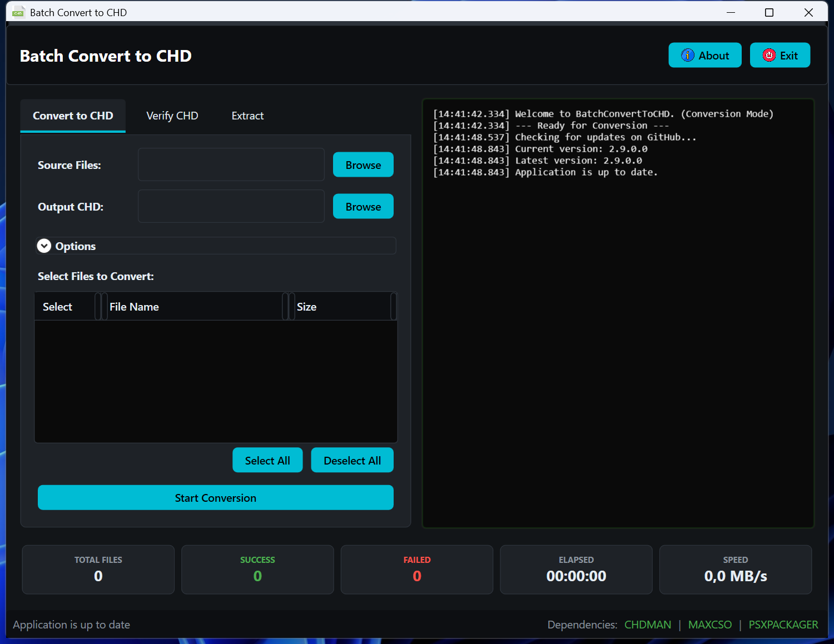Click the 'Batch Convert to CHD' heading
The width and height of the screenshot is (834, 644).
click(x=106, y=56)
